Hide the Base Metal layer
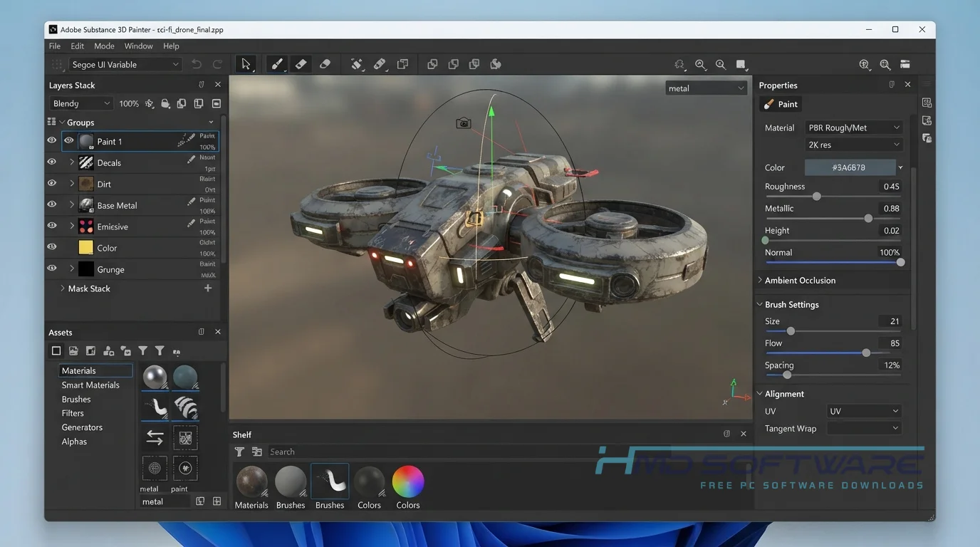The image size is (980, 547). point(52,204)
